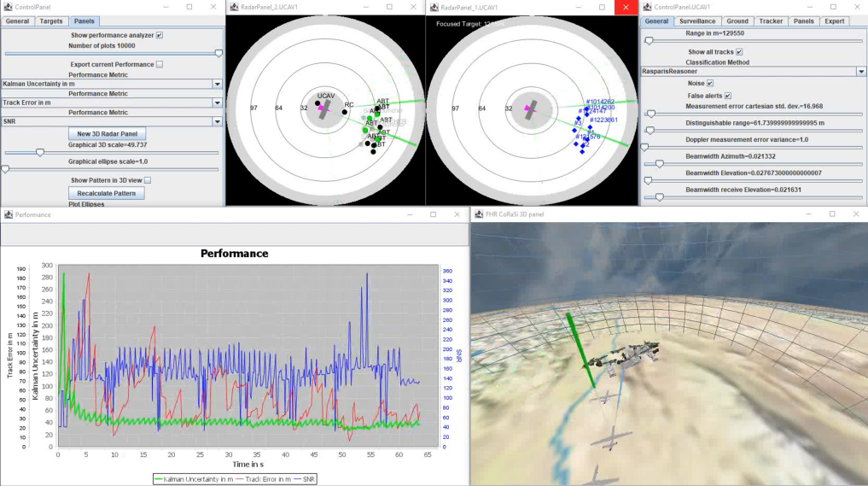868x486 pixels.
Task: Minimize the FHR CoRaSi 3D panel window
Action: [808, 214]
